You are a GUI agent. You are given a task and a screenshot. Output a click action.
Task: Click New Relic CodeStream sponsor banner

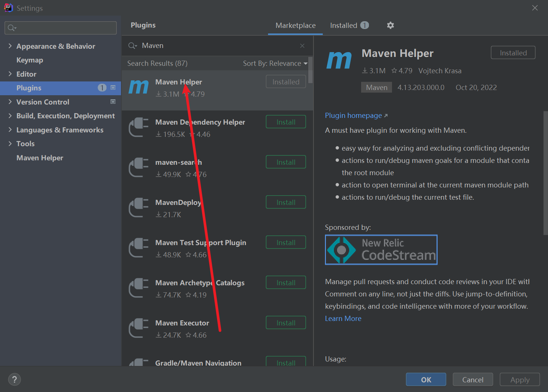click(x=381, y=250)
